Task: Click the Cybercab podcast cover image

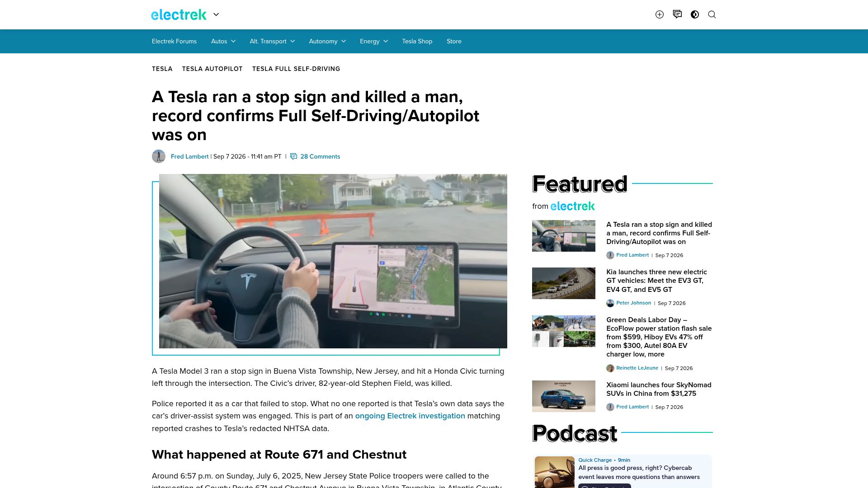Action: [555, 472]
